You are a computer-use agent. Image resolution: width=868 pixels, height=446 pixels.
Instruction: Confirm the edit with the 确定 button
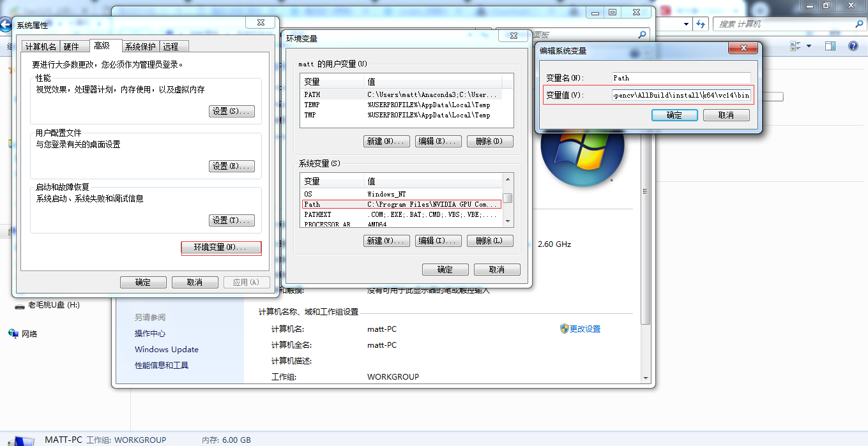674,115
